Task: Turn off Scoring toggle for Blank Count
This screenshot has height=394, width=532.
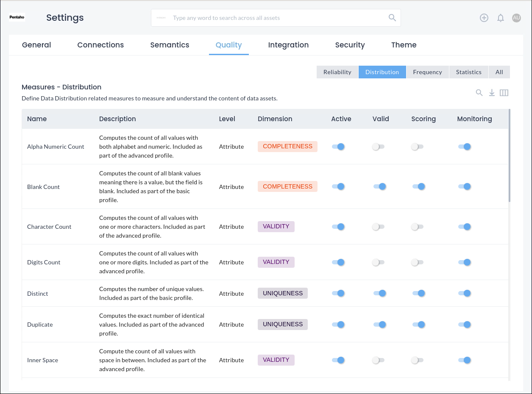Action: 419,186
